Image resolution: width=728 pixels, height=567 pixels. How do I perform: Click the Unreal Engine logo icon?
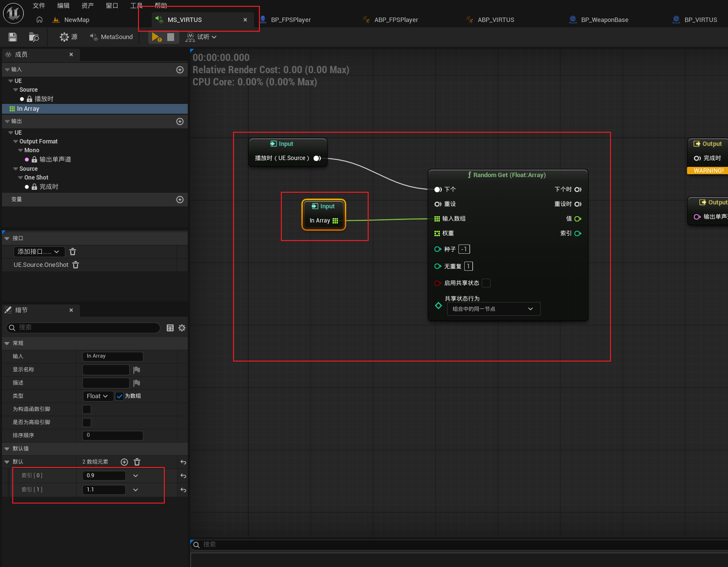point(13,13)
